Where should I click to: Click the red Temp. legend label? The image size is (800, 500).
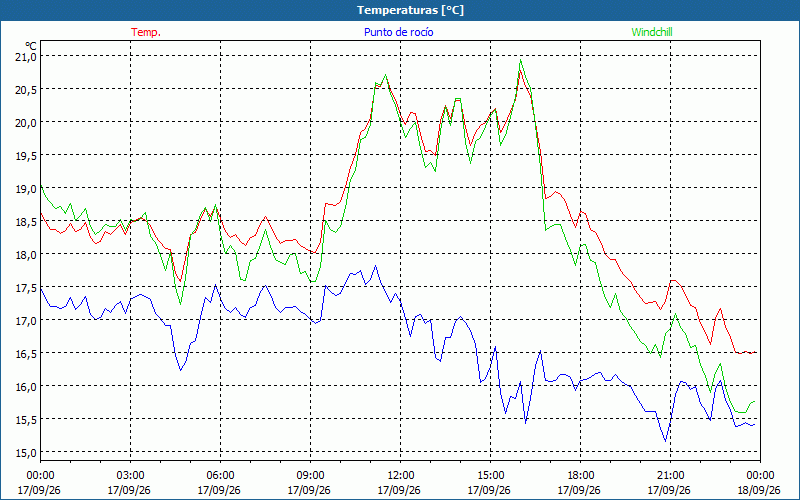point(146,32)
